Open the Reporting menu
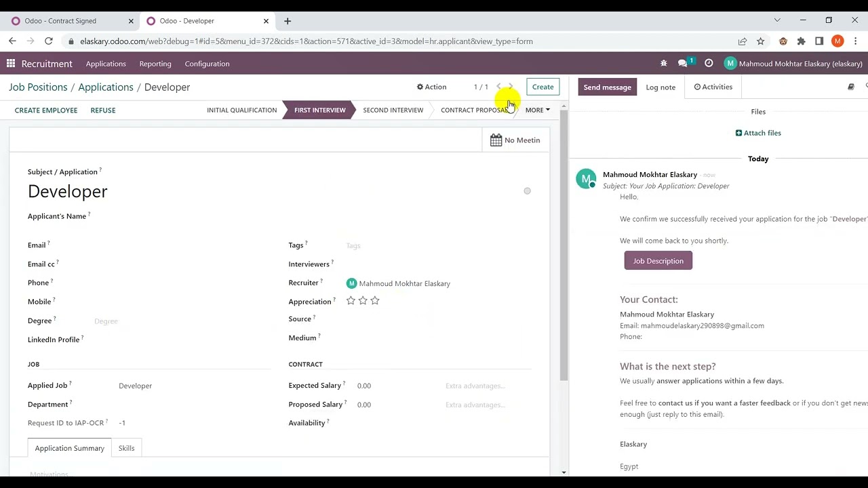 pos(155,64)
